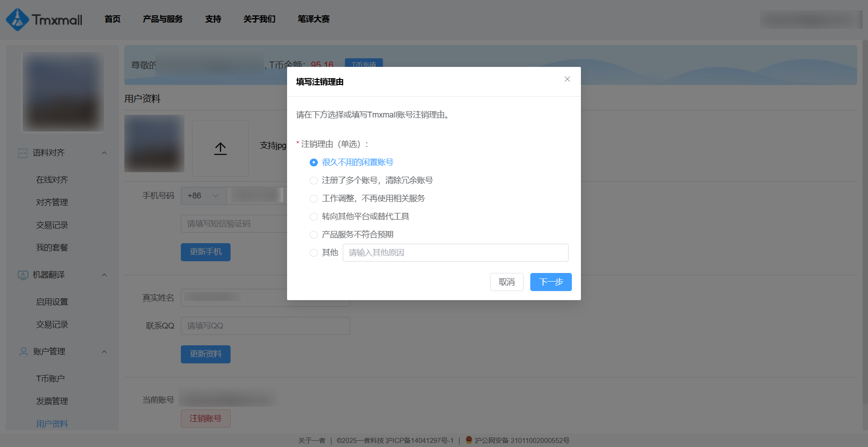868x447 pixels.
Task: Open 发票管理 in the sidebar
Action: tap(52, 401)
